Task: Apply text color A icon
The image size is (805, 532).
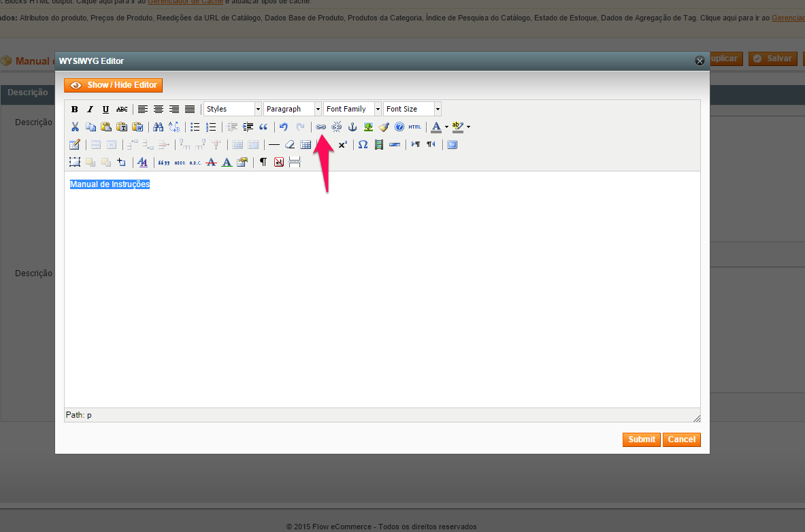Action: pos(436,127)
